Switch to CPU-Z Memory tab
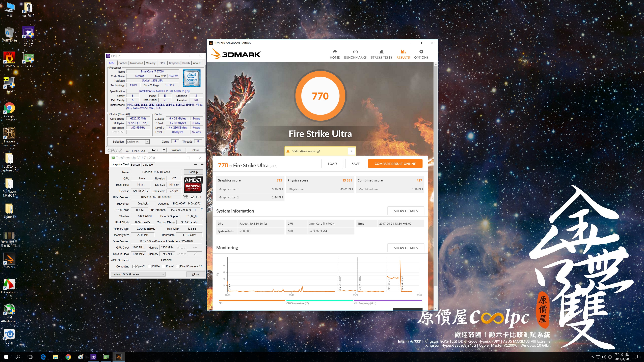Viewport: 644px width, 362px height. (x=150, y=63)
